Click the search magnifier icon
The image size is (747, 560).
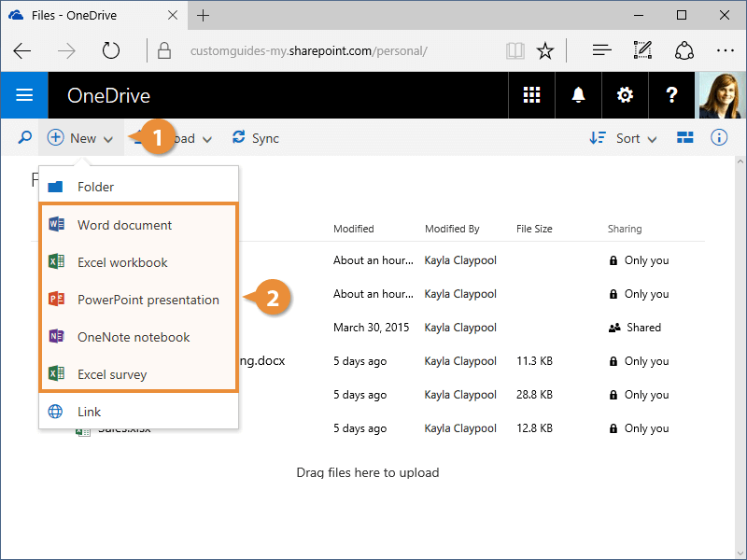coord(24,138)
